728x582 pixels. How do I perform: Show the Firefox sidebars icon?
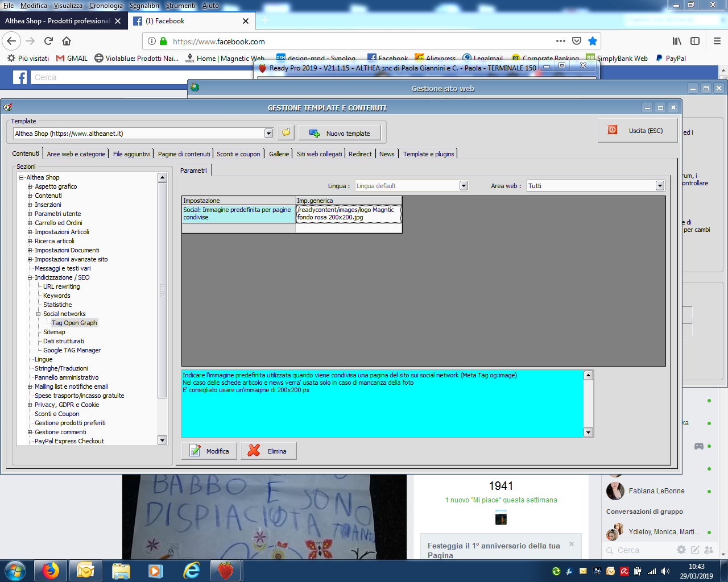tap(695, 41)
